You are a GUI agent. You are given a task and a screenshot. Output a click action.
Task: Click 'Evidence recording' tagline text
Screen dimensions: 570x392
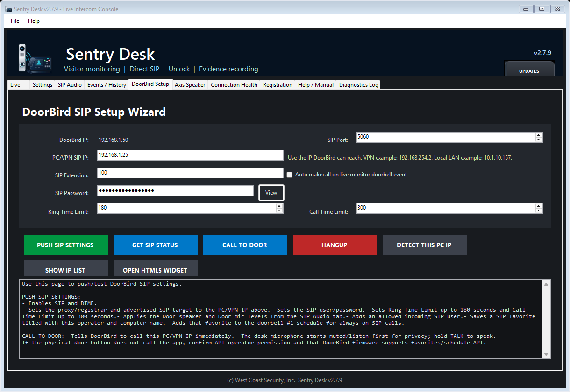tap(228, 69)
